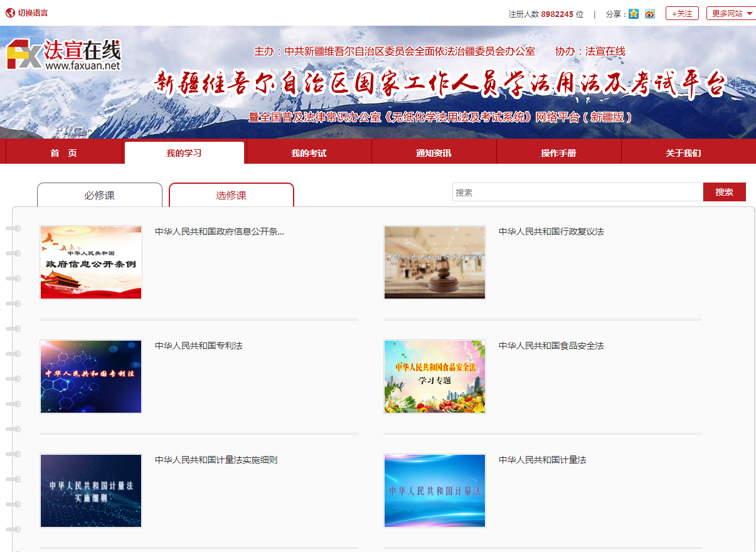Click the 中华人民共和国计量法实施细则 title link
Screen dimensions: 756x552
pyautogui.click(x=216, y=460)
